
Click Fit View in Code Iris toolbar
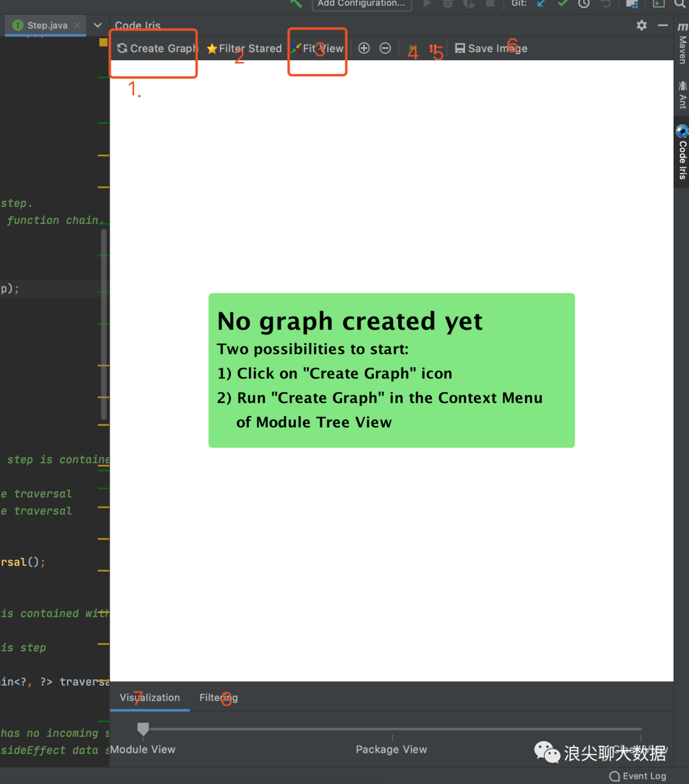318,48
